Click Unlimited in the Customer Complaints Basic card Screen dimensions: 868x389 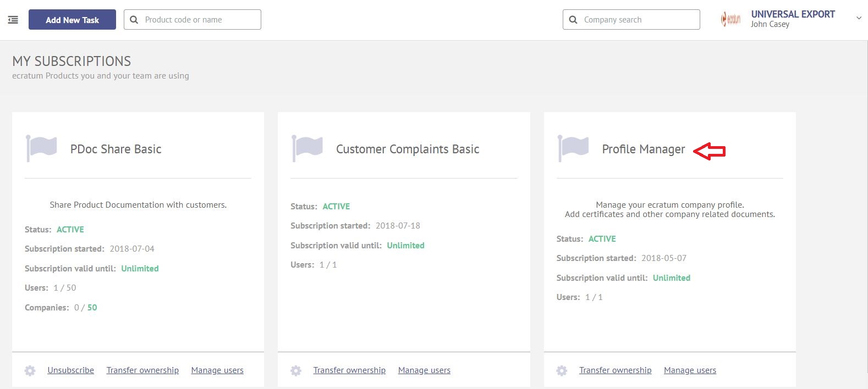(x=405, y=246)
